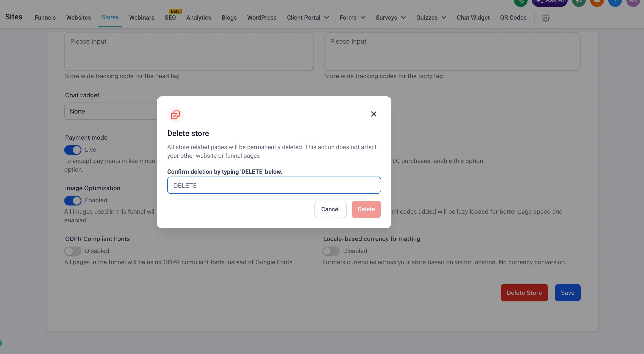Click the blue help question mark icon
The width and height of the screenshot is (644, 354).
click(x=615, y=2)
